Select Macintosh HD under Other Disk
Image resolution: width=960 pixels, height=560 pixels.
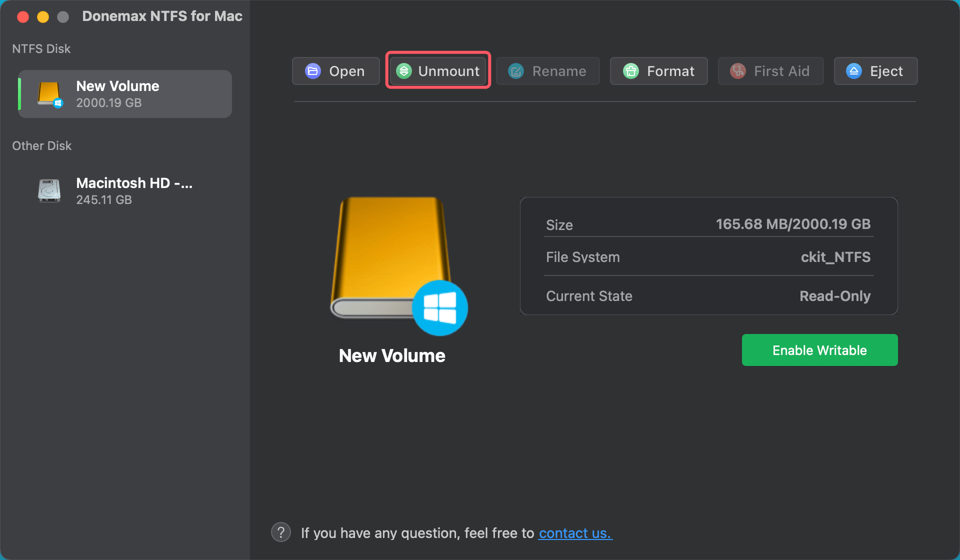pos(125,190)
